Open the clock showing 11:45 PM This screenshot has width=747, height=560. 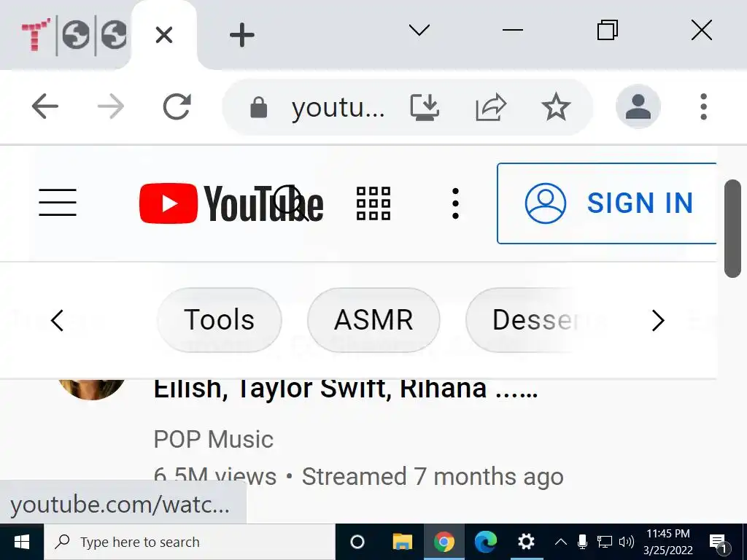click(x=668, y=542)
